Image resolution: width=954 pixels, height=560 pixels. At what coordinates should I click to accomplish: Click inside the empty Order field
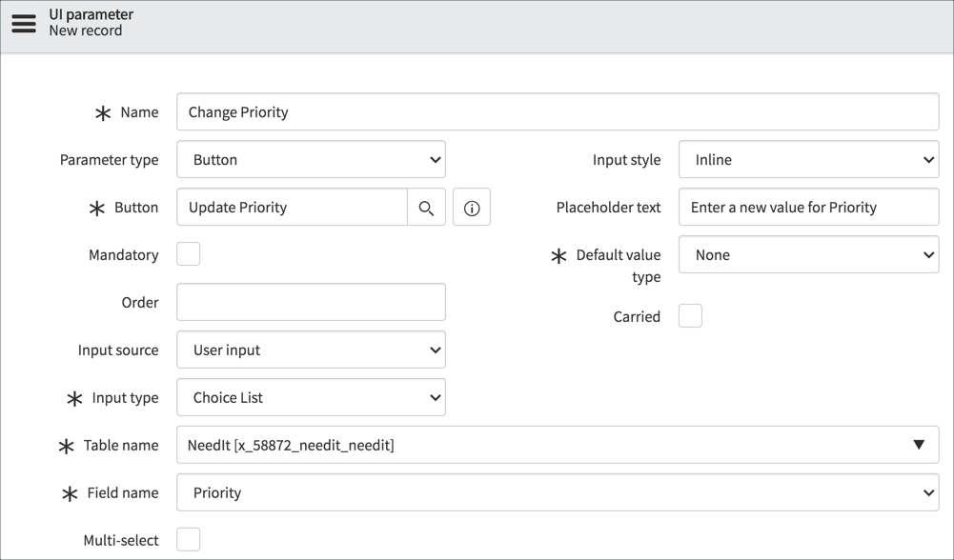(x=310, y=302)
